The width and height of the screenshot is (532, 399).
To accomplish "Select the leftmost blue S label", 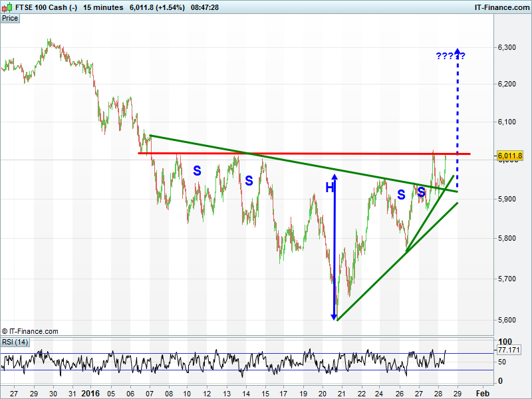I will pos(197,171).
